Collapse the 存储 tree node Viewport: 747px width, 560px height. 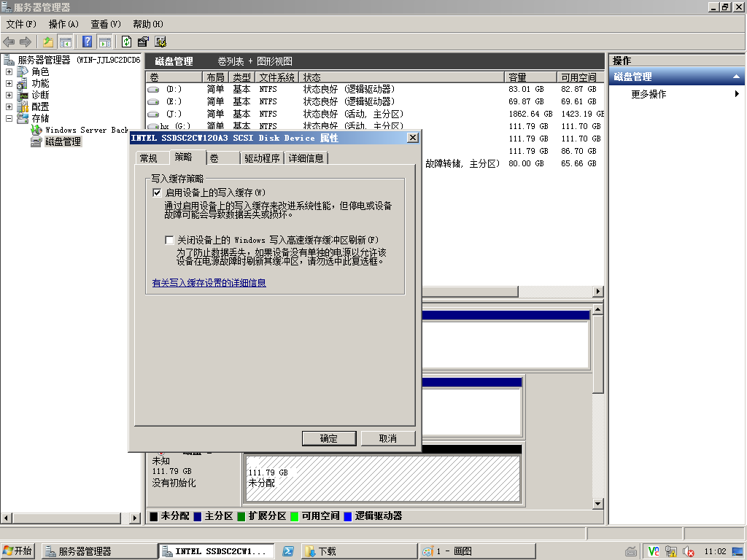tap(9, 118)
